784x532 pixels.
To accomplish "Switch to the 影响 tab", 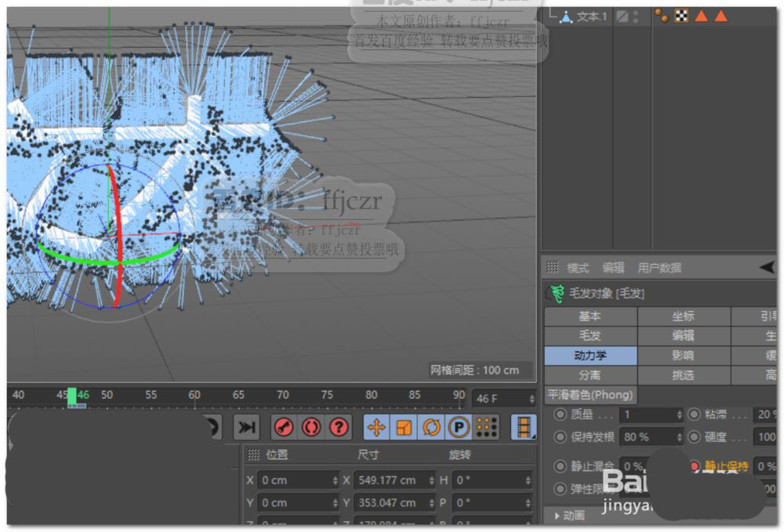I will tap(684, 356).
